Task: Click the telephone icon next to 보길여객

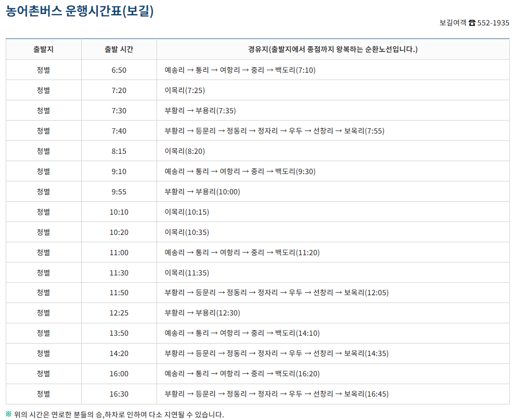Action: click(472, 23)
